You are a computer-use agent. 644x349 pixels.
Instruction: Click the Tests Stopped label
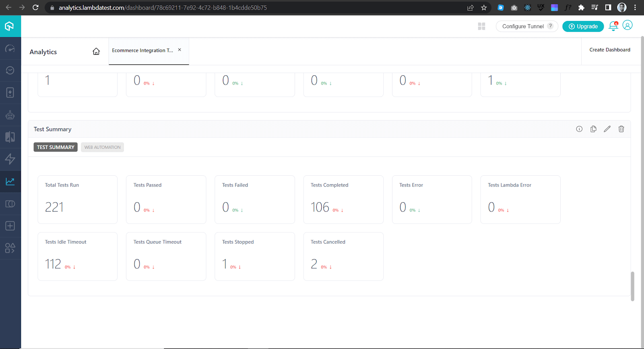coord(238,242)
